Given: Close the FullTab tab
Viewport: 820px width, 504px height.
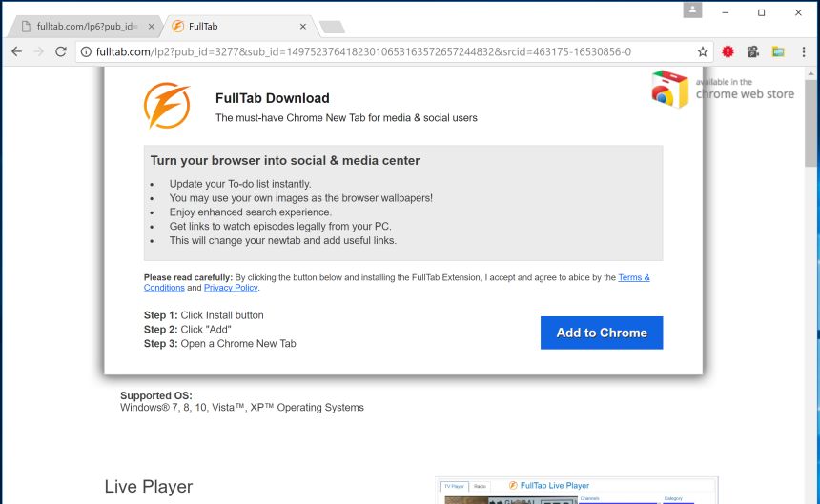Looking at the screenshot, I should pyautogui.click(x=304, y=26).
